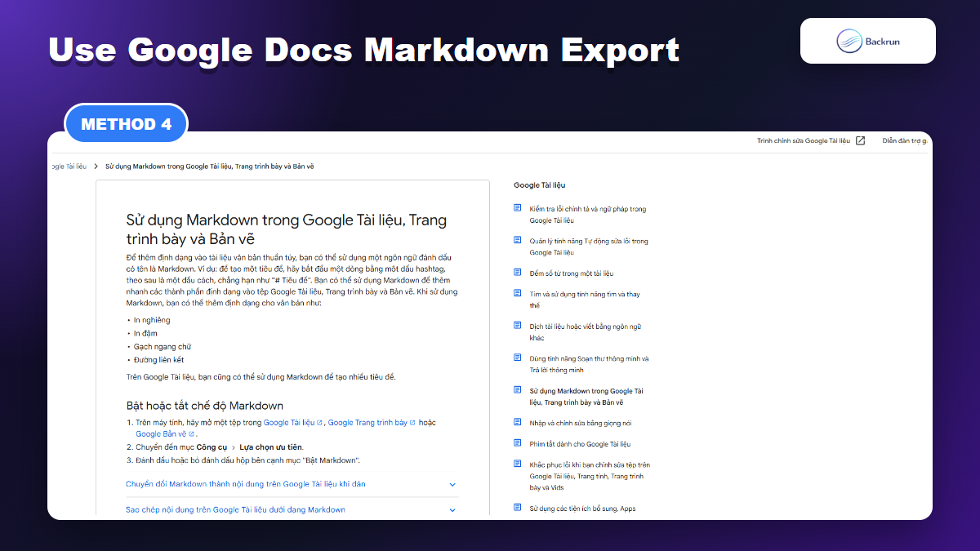This screenshot has height=551, width=980.
Task: Open sidebar article 'Tìm và sử dụng tính năng tìm và thay thế'
Action: pos(585,299)
